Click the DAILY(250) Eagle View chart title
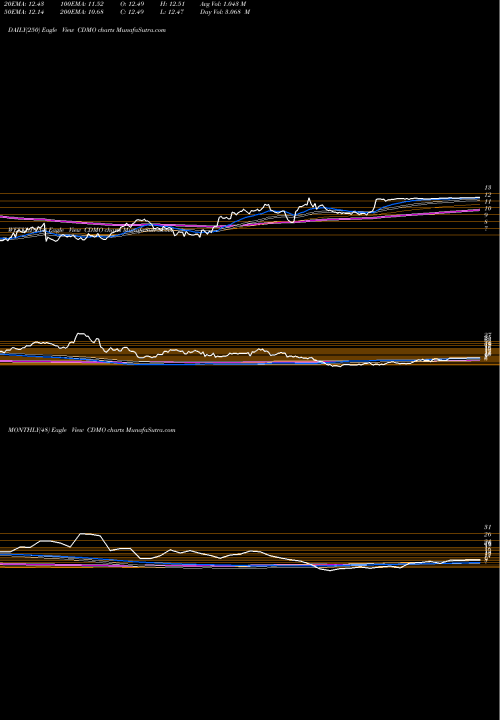This screenshot has height=720, width=500. click(87, 30)
